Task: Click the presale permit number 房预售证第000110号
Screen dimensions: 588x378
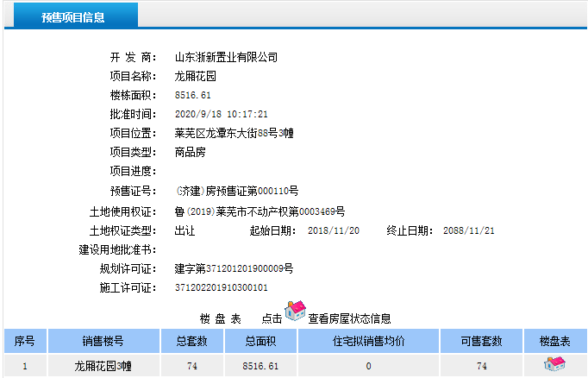Action: pyautogui.click(x=237, y=191)
